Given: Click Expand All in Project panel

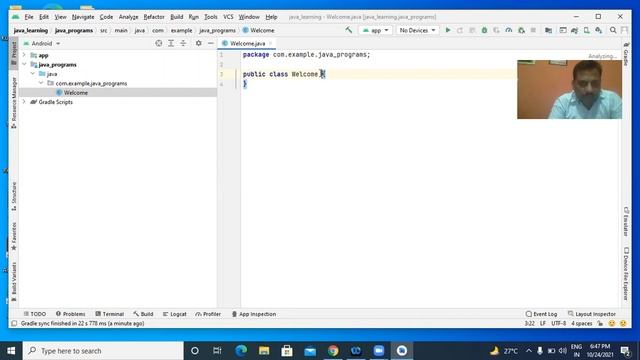Looking at the screenshot, I should point(171,43).
